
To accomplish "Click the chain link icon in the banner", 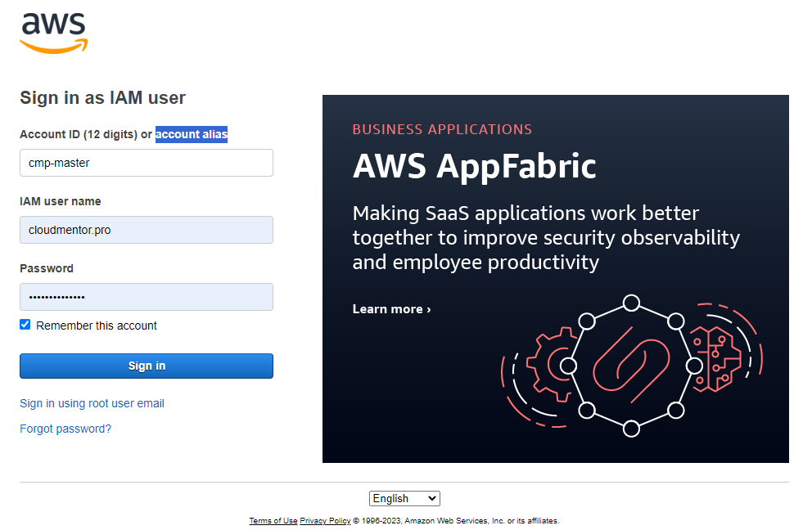I will click(630, 365).
